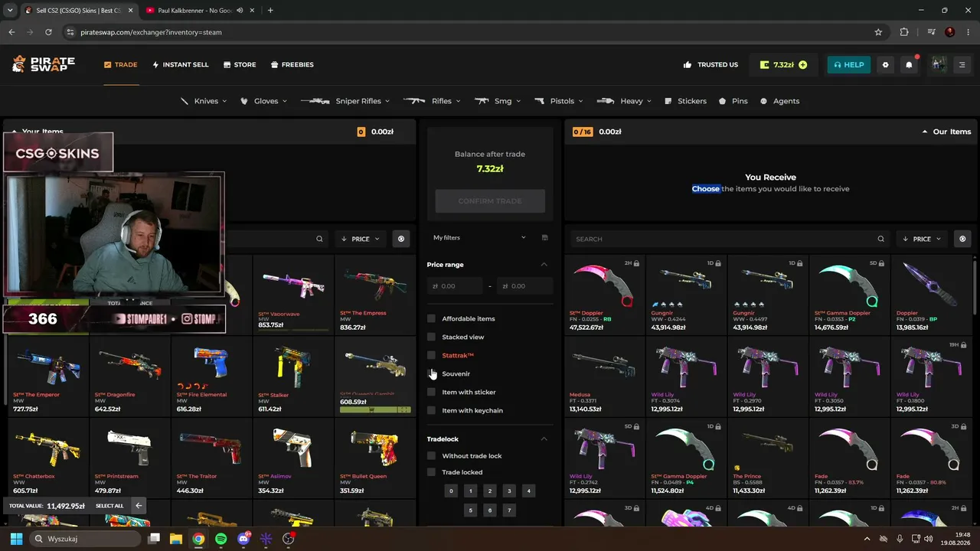Open the Trade tab
Screen dimensions: 980x551
(121, 65)
